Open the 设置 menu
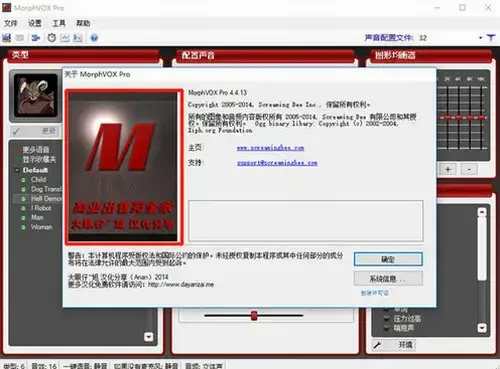The height and width of the screenshot is (369, 500). (35, 23)
